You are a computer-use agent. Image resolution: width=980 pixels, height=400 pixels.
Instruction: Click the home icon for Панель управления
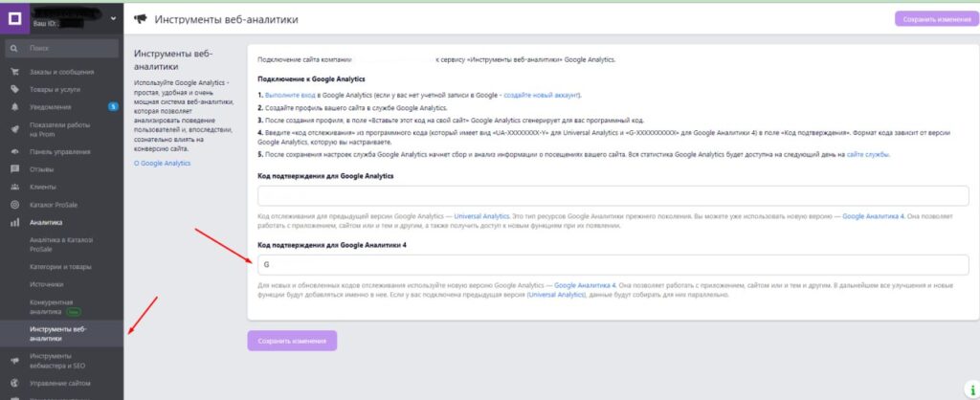[x=14, y=152]
